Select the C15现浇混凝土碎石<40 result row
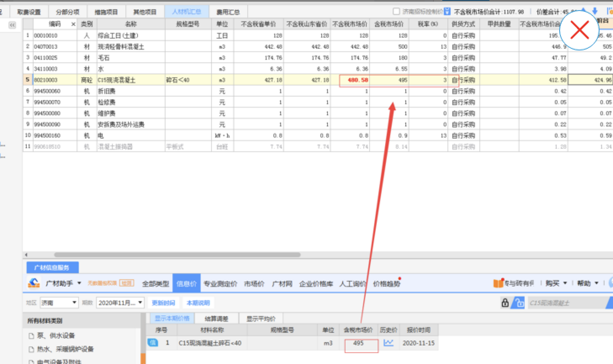The width and height of the screenshot is (613, 364). pyautogui.click(x=292, y=343)
